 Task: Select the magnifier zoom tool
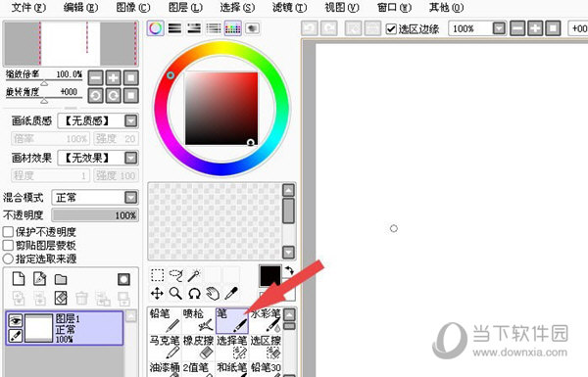(x=175, y=294)
